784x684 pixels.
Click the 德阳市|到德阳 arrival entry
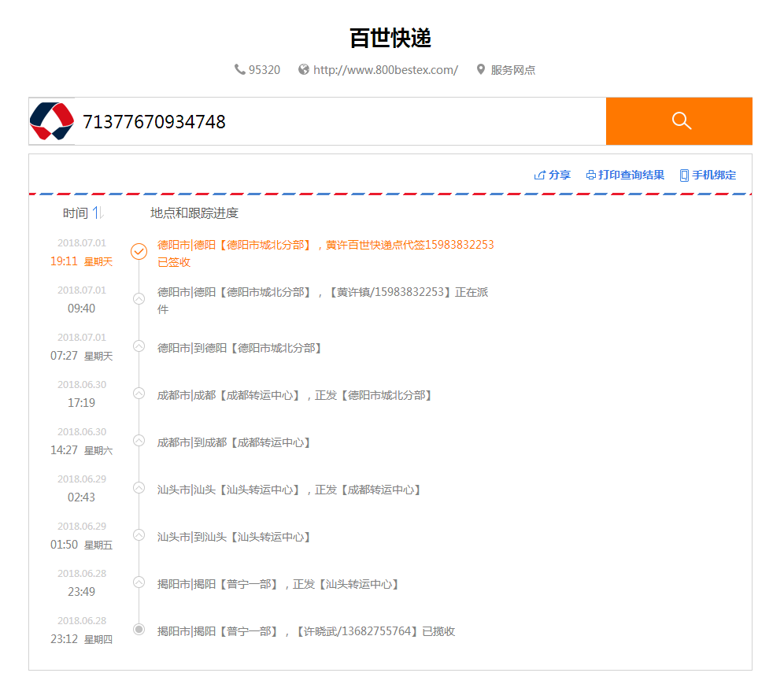coord(239,348)
